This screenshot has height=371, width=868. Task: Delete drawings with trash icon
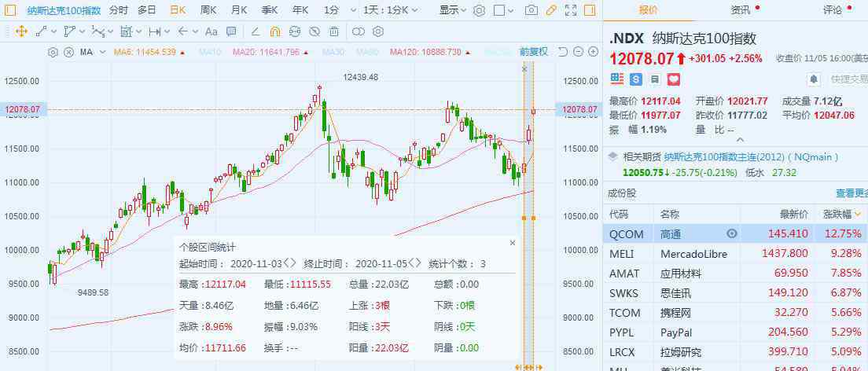[x=333, y=31]
